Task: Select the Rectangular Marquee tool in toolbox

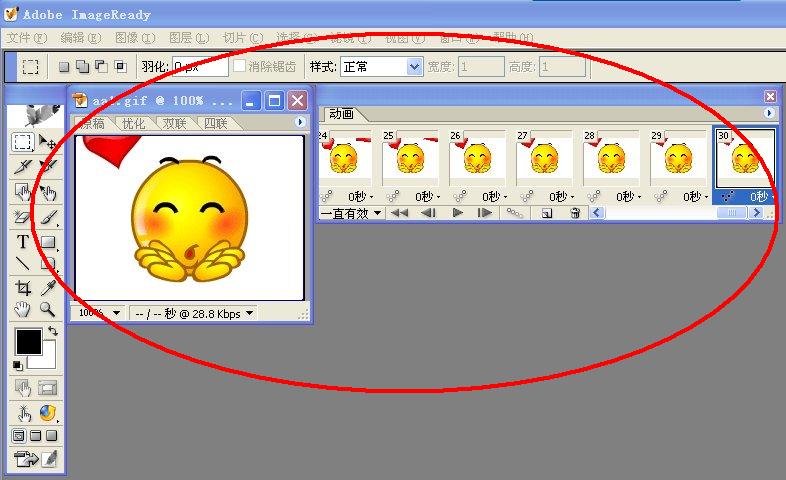Action: pos(22,142)
